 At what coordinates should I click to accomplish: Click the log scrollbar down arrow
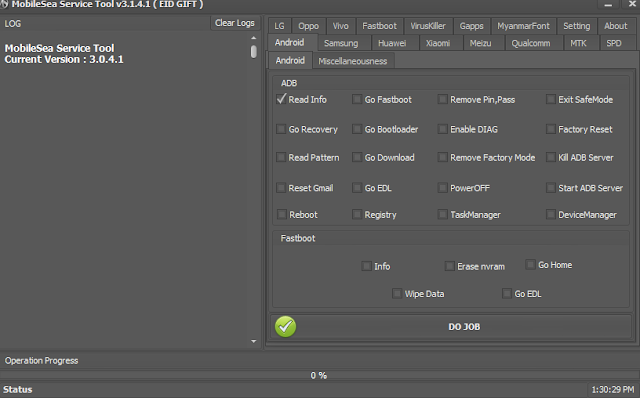tap(253, 341)
